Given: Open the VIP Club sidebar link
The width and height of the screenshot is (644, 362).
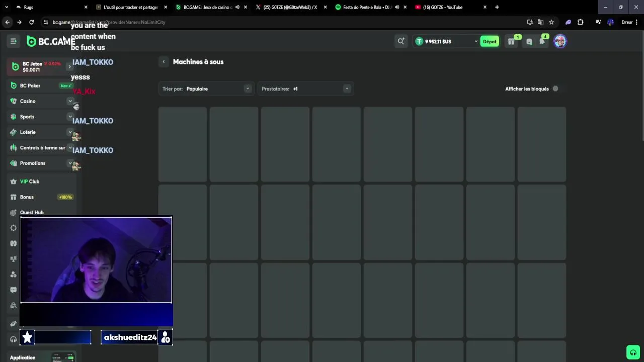Looking at the screenshot, I should pos(42,182).
